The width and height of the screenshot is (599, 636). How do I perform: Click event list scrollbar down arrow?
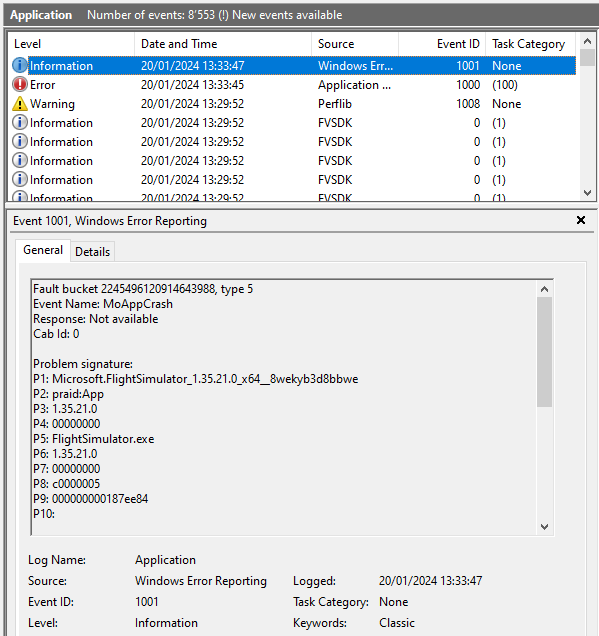click(x=587, y=193)
